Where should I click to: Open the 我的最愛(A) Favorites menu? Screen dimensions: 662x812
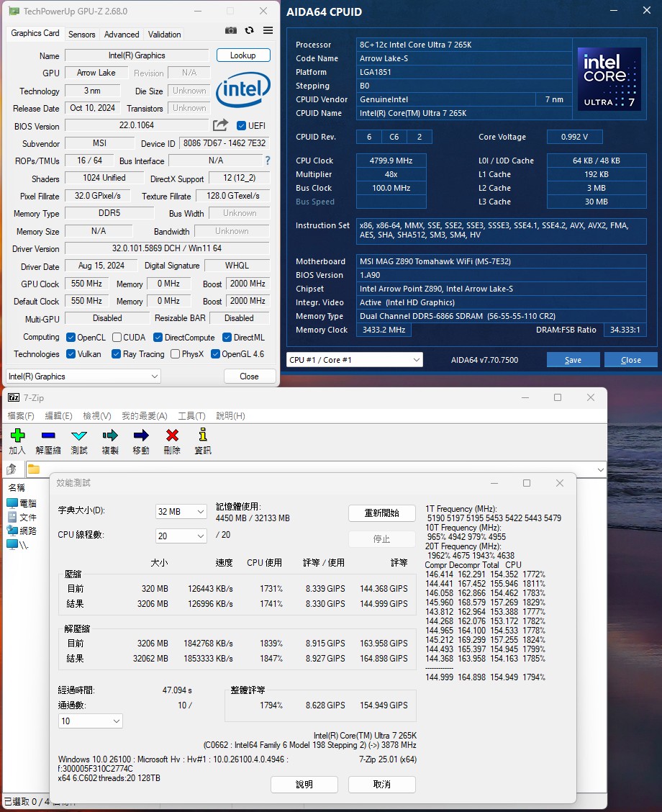tap(145, 416)
